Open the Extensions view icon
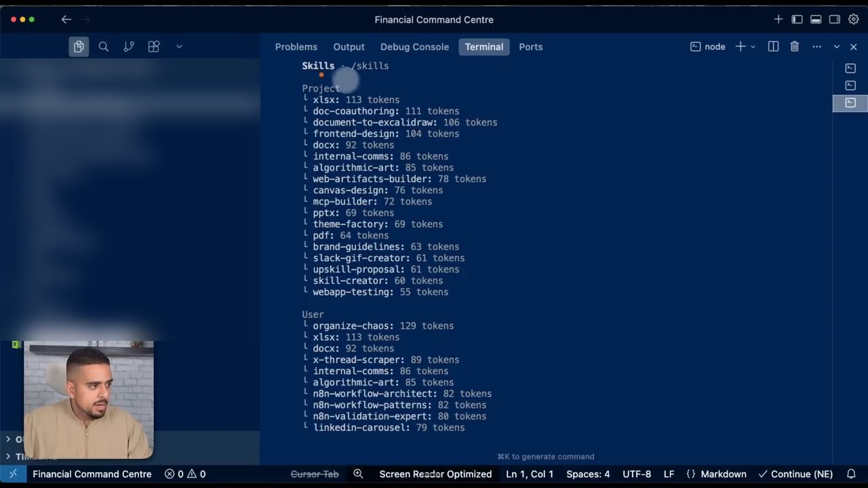Image resolution: width=868 pixels, height=488 pixels. [x=154, y=47]
